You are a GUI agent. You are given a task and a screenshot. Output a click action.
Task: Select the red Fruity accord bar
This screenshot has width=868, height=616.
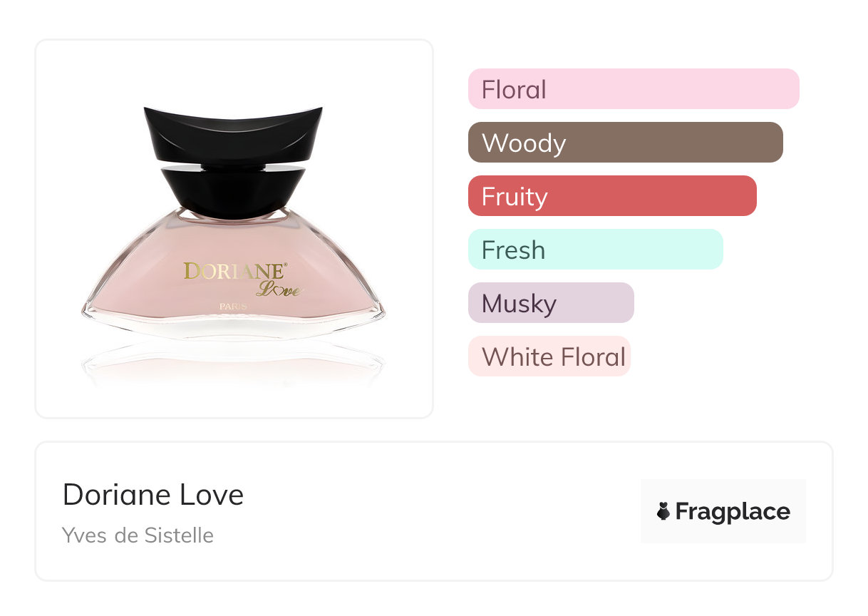611,196
